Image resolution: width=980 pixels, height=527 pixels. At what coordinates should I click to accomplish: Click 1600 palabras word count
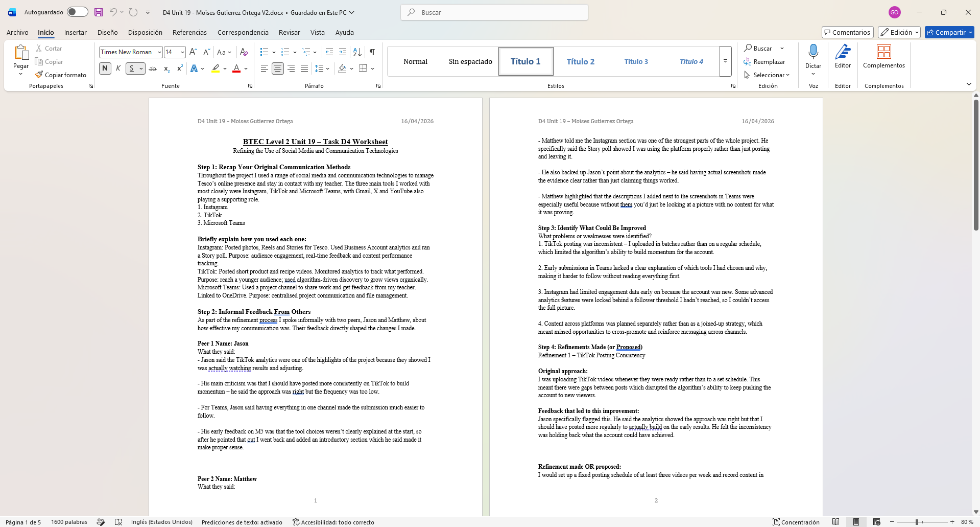tap(69, 522)
